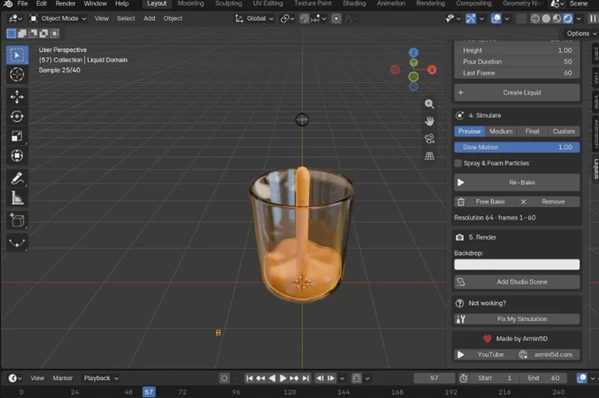Switch perspective/orthographic grid icon
This screenshot has width=599, height=398.
click(429, 155)
